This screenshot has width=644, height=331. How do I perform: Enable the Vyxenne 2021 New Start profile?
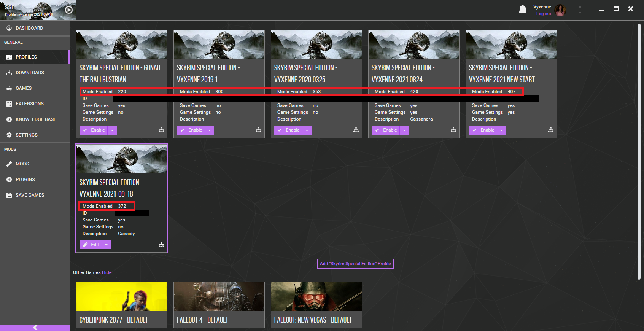[483, 130]
